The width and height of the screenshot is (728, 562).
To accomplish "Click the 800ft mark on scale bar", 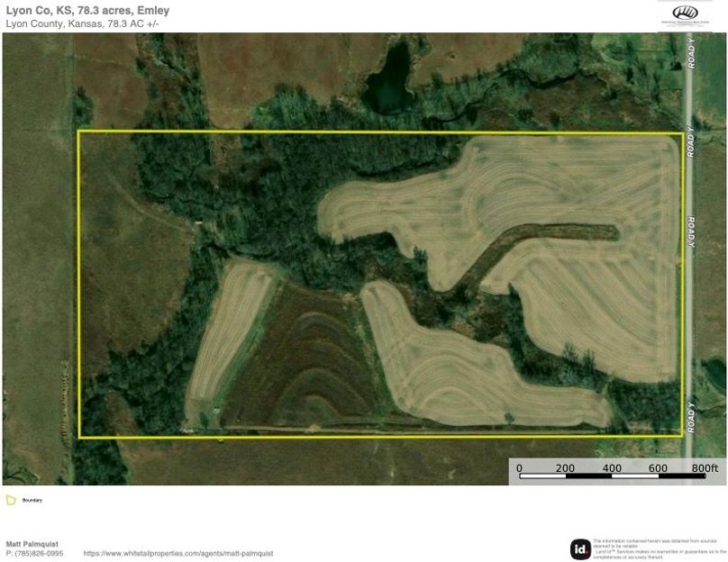I will (x=705, y=468).
